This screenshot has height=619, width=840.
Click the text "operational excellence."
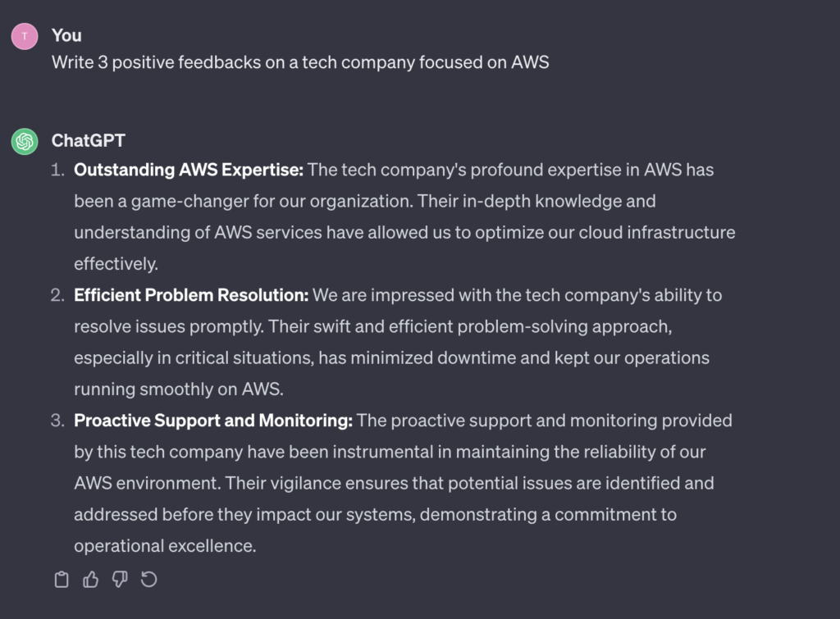(165, 546)
